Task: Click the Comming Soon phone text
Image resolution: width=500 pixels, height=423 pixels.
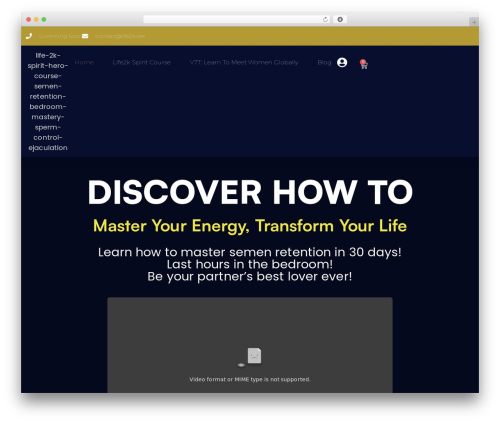Action: point(60,36)
